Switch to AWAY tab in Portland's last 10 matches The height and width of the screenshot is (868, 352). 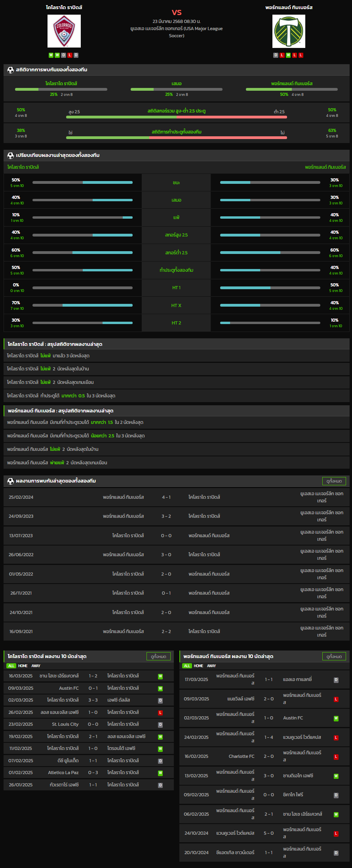[212, 666]
